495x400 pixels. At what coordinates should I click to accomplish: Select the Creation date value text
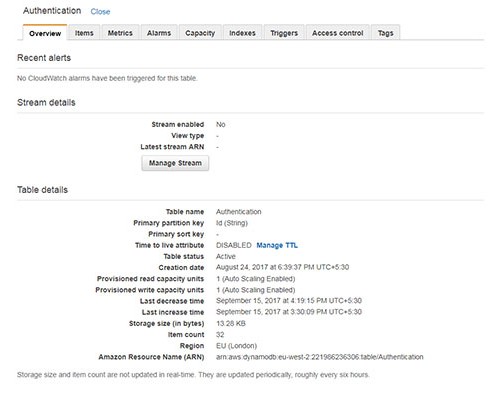(x=282, y=267)
